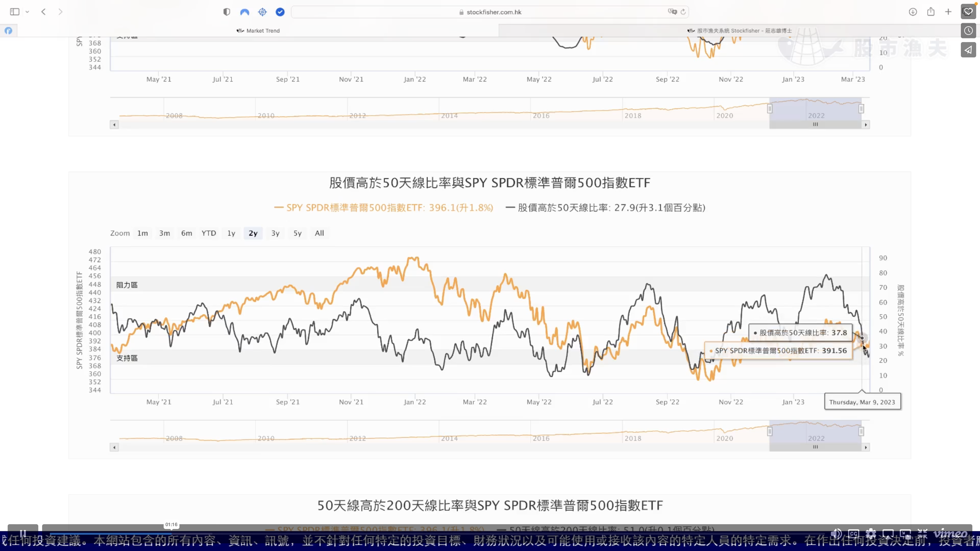This screenshot has height=551, width=980.
Task: Click right range handle of topmost chart navigator
Action: click(x=861, y=109)
